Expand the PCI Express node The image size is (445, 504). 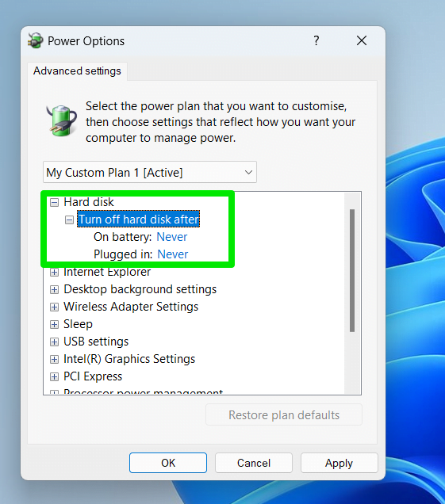pyautogui.click(x=55, y=376)
